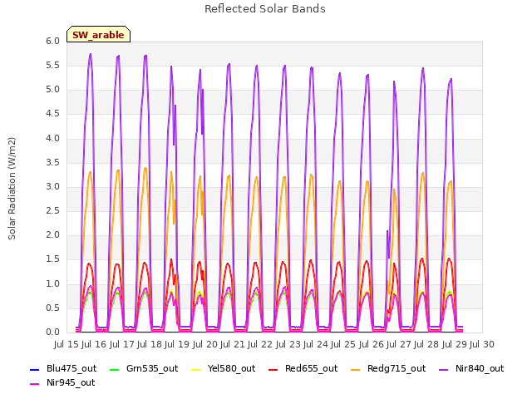This screenshot has height=399, width=532.
Task: Click the Jul 27 x-axis tick label
Action: [x=399, y=344]
